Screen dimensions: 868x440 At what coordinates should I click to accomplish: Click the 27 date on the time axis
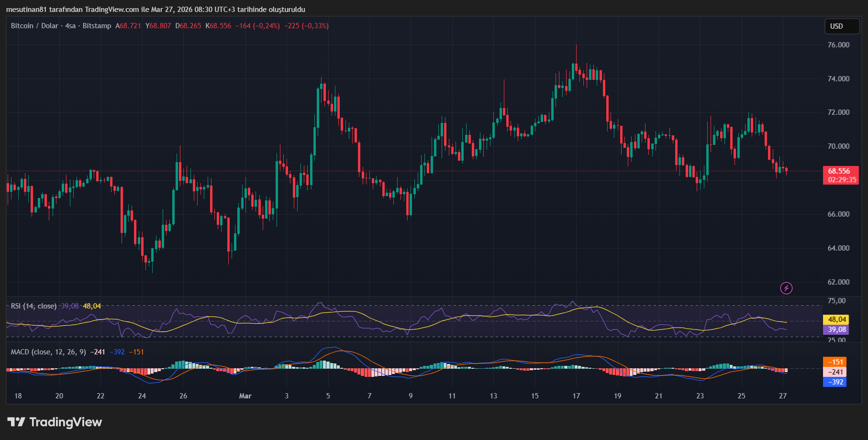783,396
